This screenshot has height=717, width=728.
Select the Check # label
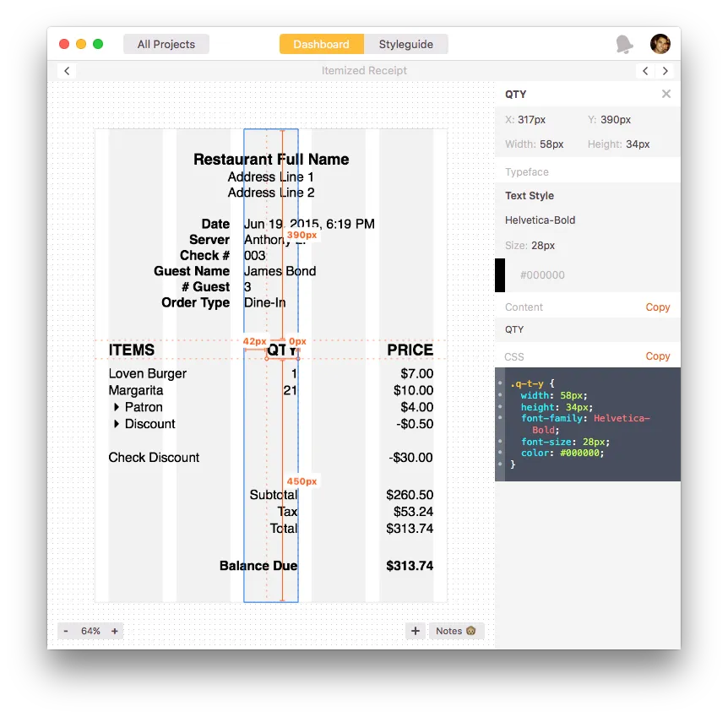[204, 255]
